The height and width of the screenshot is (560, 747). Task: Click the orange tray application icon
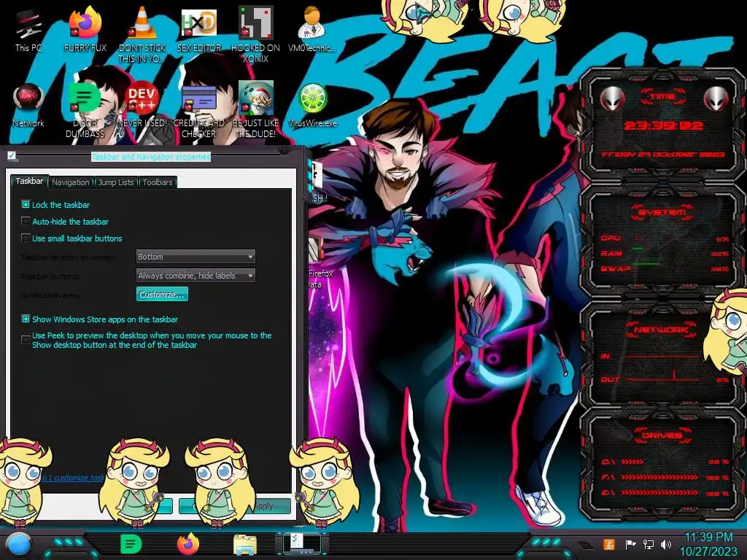(609, 544)
